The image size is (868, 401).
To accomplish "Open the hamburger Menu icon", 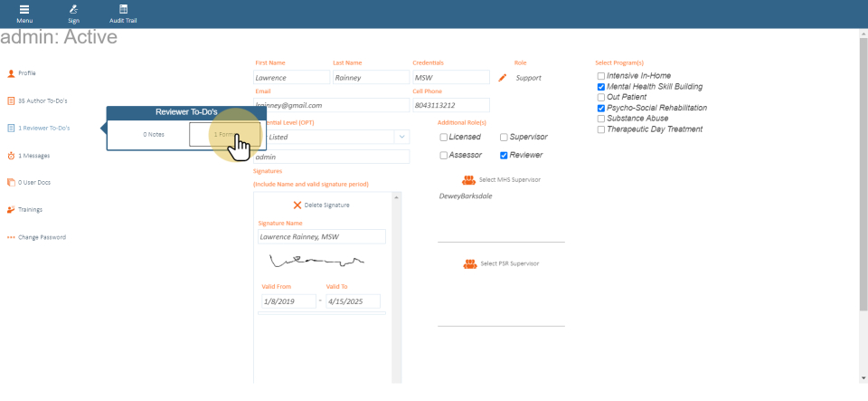I will tap(24, 9).
